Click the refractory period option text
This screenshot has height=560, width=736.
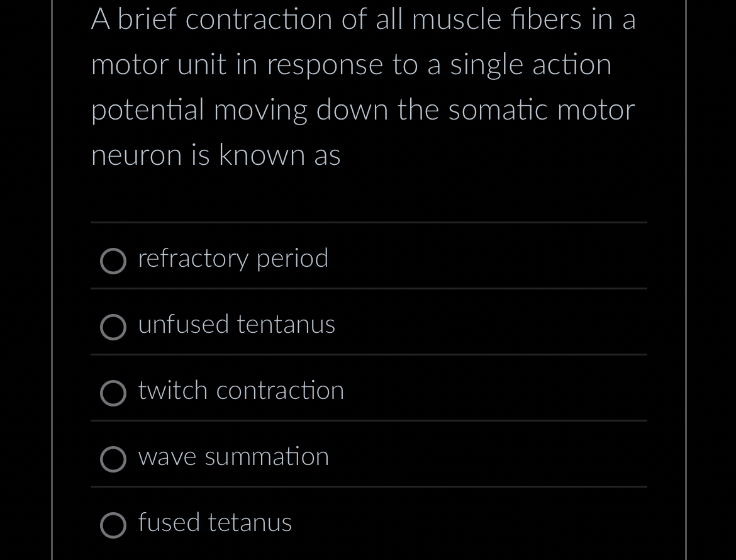pos(233,259)
